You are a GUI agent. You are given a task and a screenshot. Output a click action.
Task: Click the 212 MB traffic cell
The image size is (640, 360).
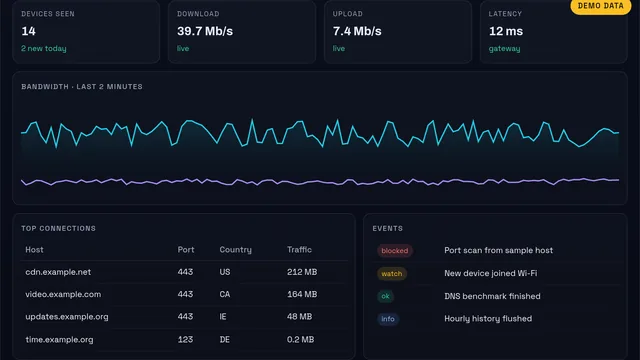coord(302,272)
